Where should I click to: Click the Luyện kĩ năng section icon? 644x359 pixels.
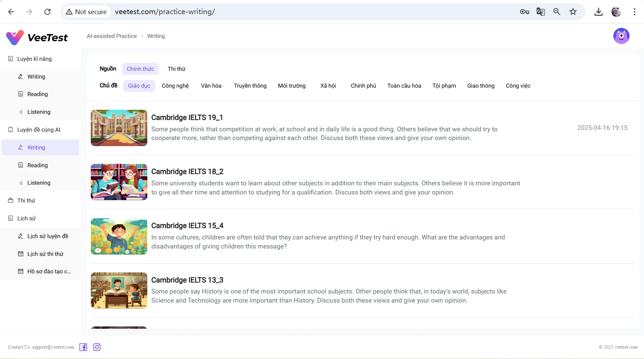click(11, 59)
